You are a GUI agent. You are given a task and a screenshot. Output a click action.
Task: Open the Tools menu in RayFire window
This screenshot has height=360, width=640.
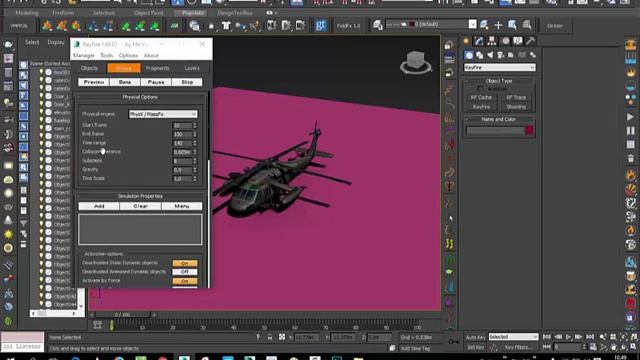pyautogui.click(x=107, y=56)
